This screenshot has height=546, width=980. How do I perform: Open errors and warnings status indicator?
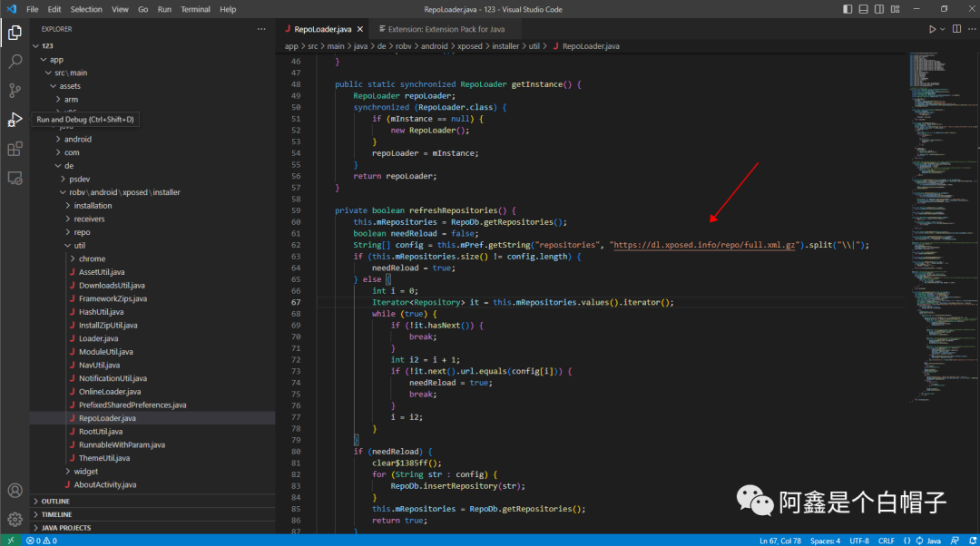coord(42,541)
